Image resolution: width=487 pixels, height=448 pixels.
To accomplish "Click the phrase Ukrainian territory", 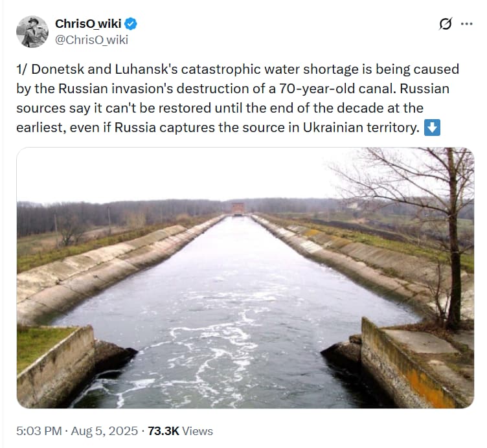I will coord(361,128).
